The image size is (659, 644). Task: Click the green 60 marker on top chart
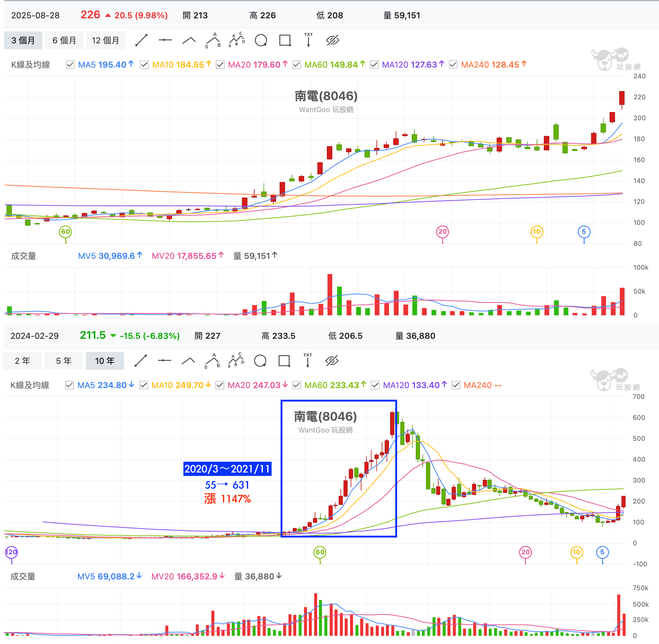[65, 232]
